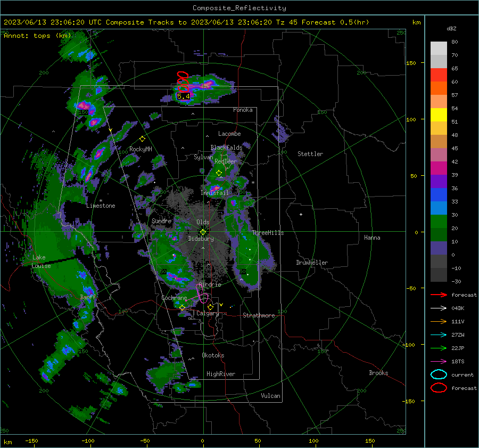Click the yellow diamond marker beneath Cochrane
This screenshot has width=479, height=448.
[183, 307]
